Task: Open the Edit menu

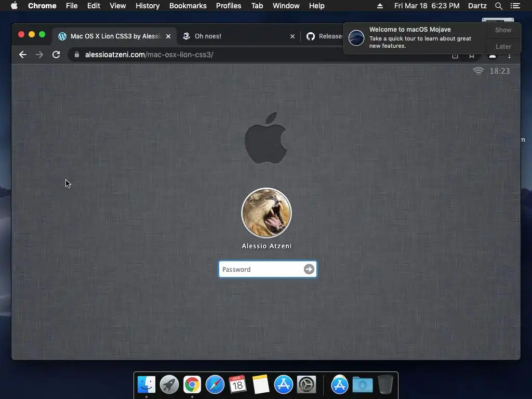Action: coord(94,6)
